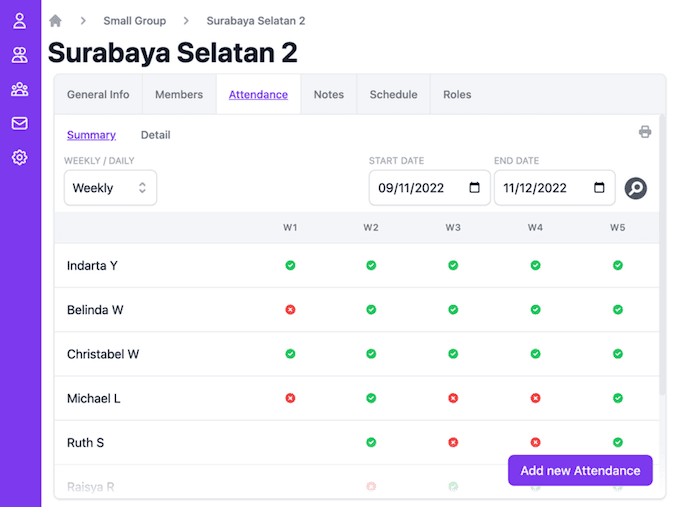The height and width of the screenshot is (507, 674).
Task: Toggle Belinda W's W1 absent mark
Action: tap(290, 310)
